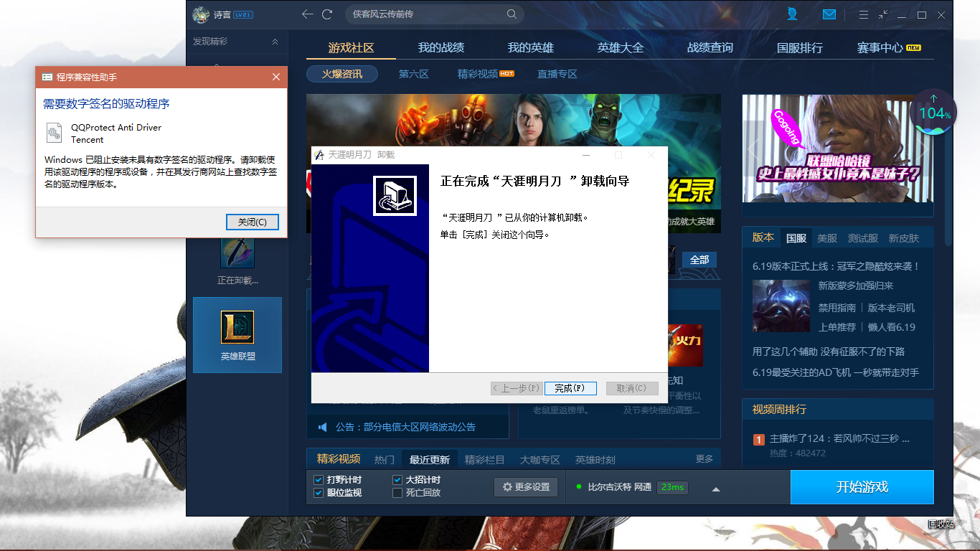The width and height of the screenshot is (980, 551).
Task: Select 最近更新 in the video section
Action: (430, 460)
